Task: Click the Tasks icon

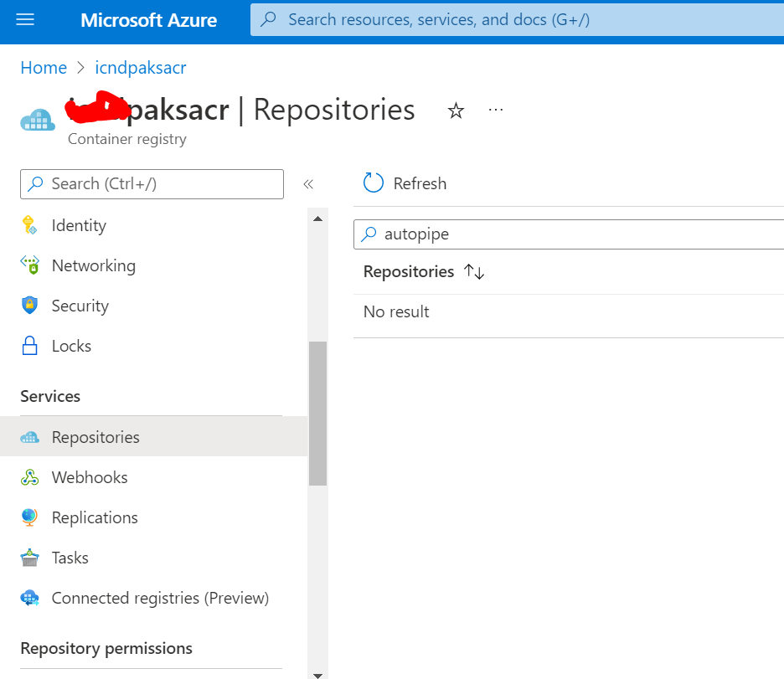Action: click(x=29, y=558)
